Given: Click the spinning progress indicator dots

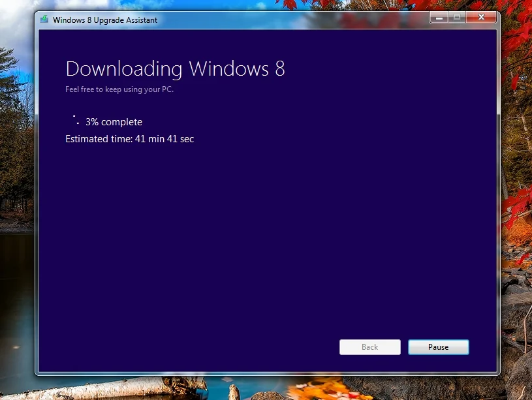Looking at the screenshot, I should pyautogui.click(x=76, y=120).
